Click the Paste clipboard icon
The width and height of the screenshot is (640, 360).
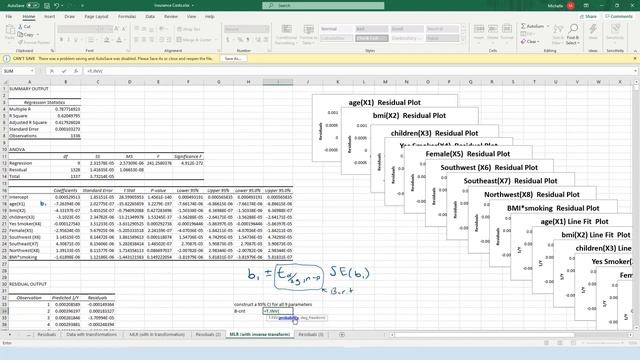click(x=9, y=29)
